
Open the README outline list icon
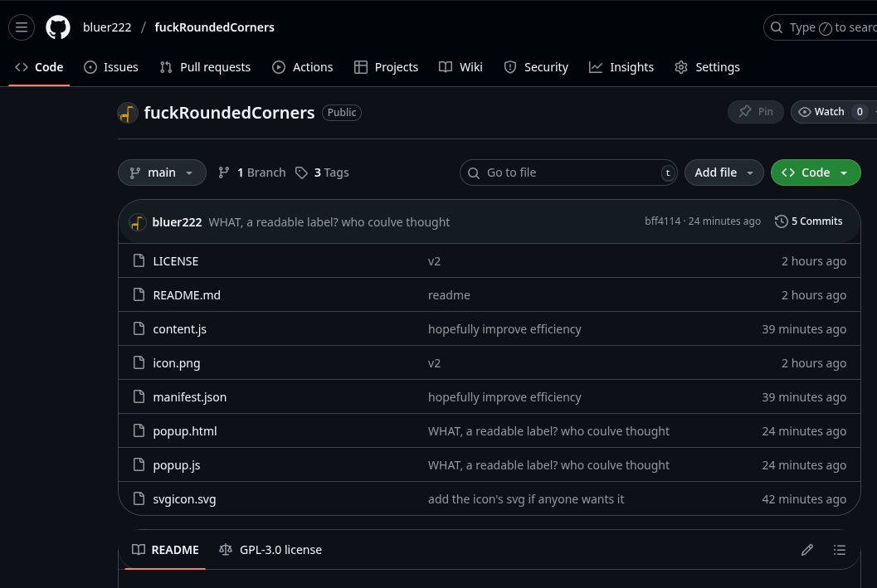tap(840, 550)
